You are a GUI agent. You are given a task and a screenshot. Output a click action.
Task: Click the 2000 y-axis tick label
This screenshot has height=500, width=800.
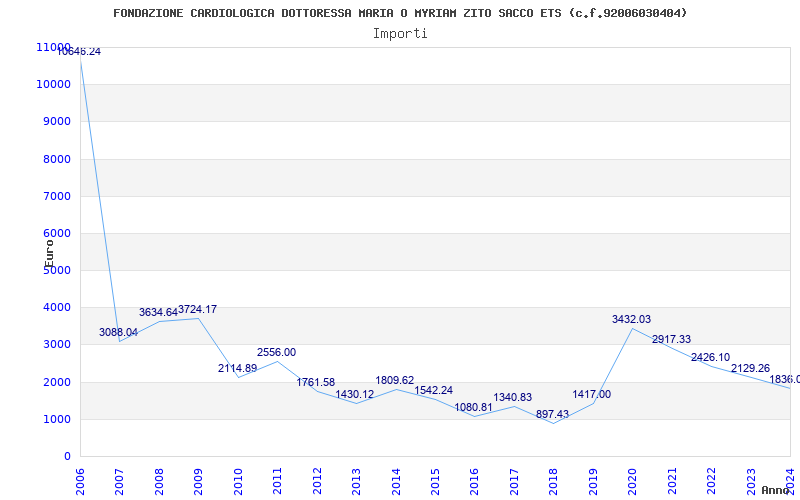coord(57,382)
